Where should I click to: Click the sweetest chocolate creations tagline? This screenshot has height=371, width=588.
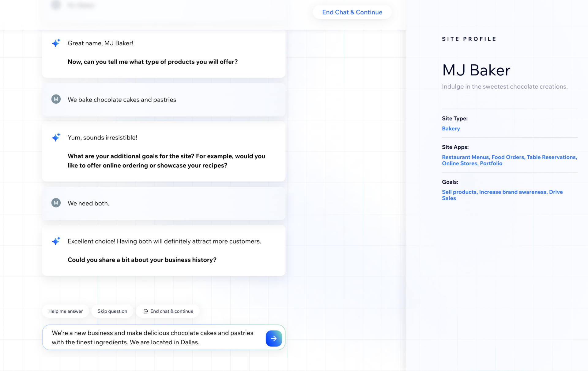coord(504,86)
